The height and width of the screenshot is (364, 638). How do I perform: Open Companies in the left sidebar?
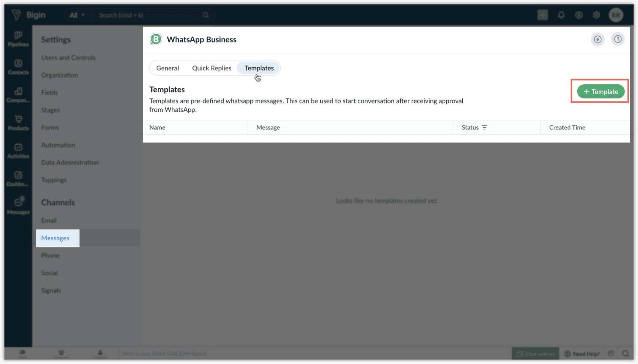[x=18, y=95]
